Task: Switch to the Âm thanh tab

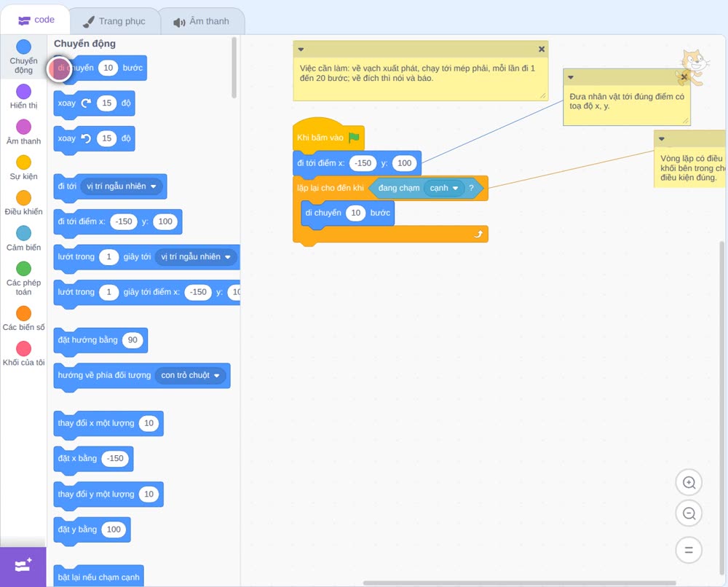Action: (202, 21)
